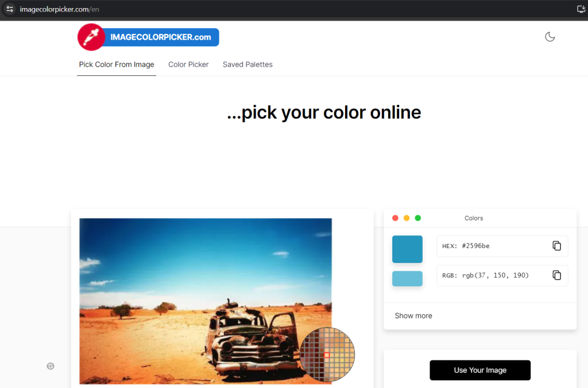Pick a color from the desert car image

[x=206, y=301]
